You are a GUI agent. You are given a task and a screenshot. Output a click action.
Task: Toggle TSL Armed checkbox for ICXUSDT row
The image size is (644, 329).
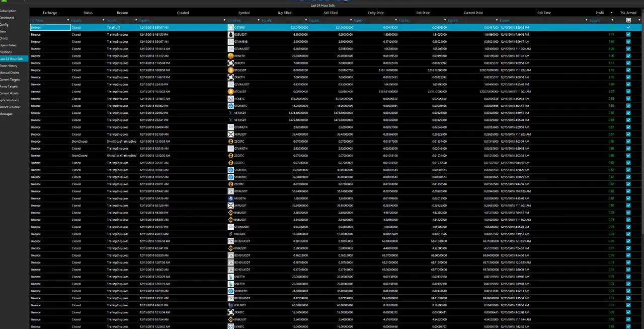point(628,305)
